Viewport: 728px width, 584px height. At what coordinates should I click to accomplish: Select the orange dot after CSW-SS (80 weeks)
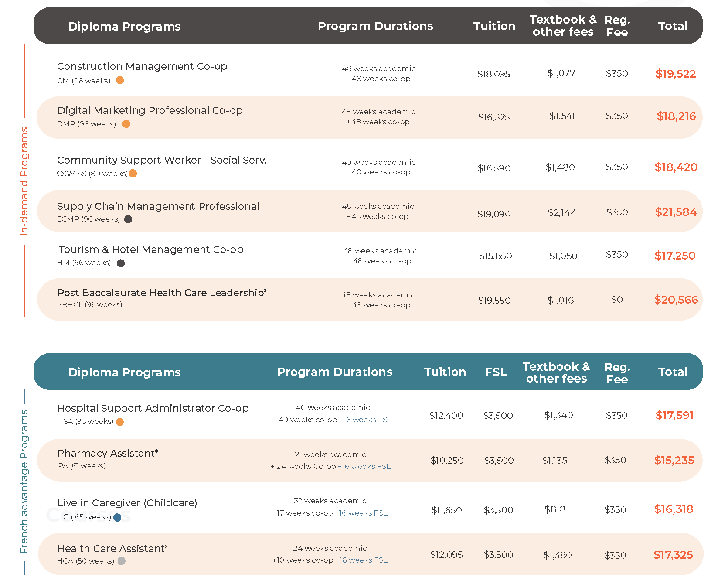point(133,174)
